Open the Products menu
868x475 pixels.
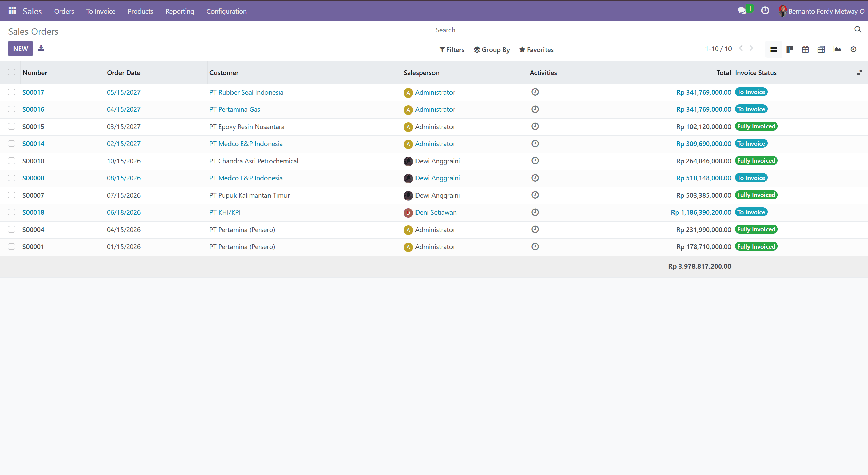point(140,11)
